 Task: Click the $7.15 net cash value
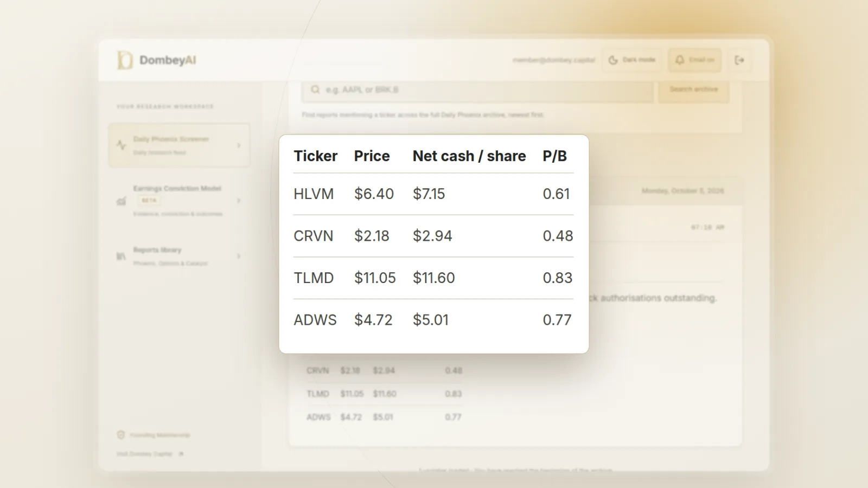(x=429, y=194)
